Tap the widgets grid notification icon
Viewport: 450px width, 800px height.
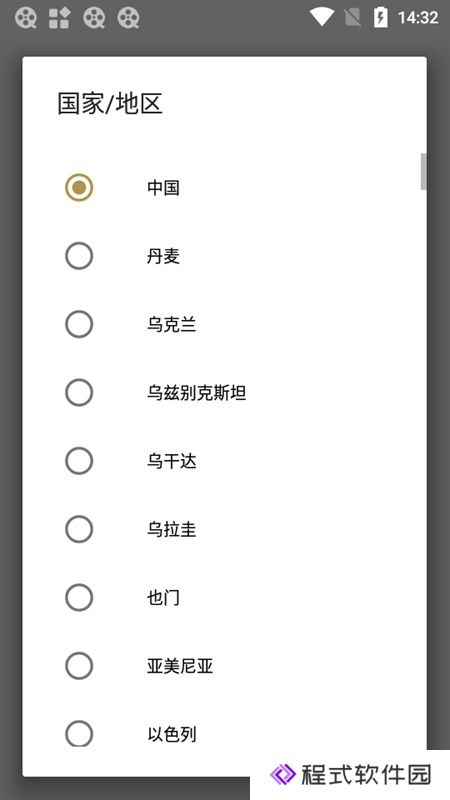pos(59,18)
